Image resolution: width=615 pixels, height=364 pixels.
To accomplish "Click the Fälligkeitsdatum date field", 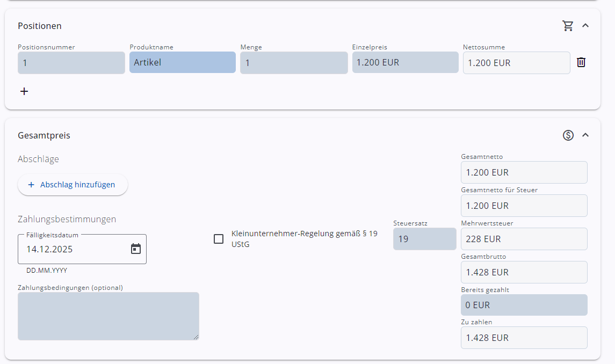I will click(x=75, y=249).
